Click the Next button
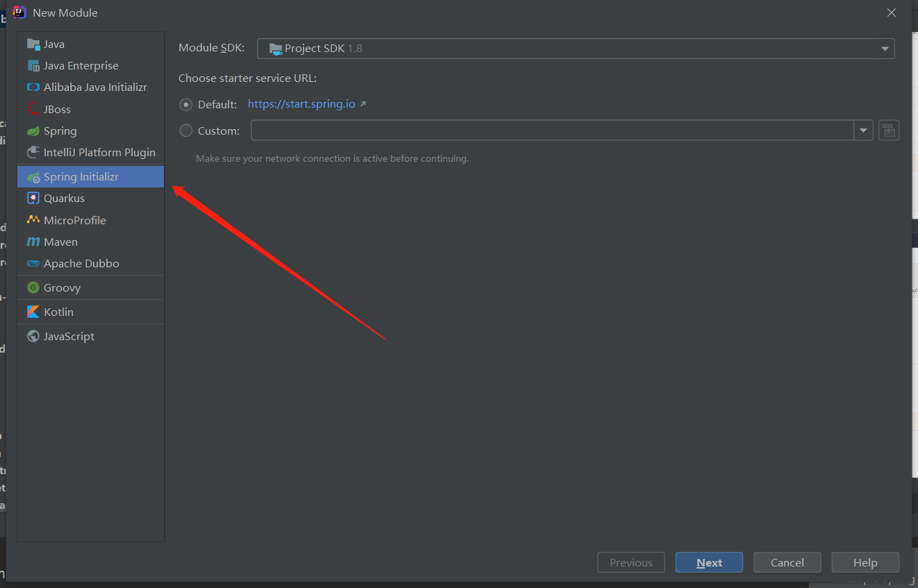918x588 pixels. pyautogui.click(x=709, y=562)
